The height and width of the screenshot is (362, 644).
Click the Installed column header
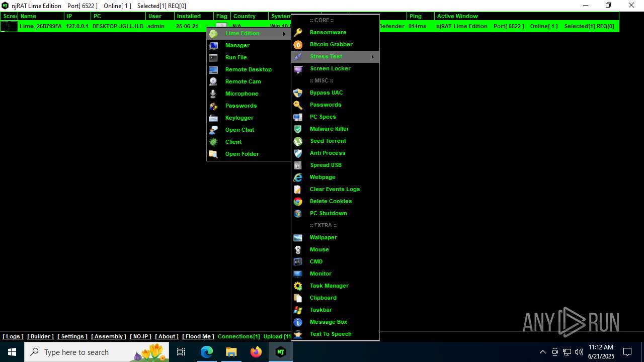pyautogui.click(x=194, y=16)
